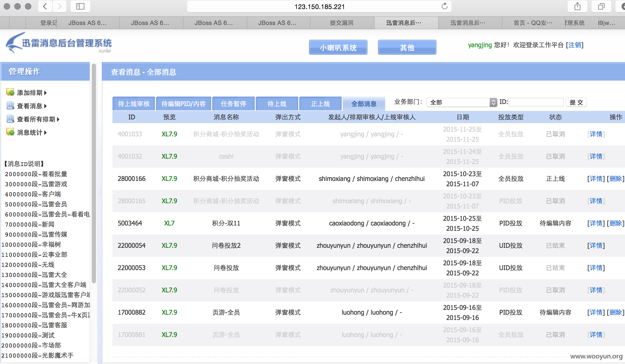
Task: Open 详情 for message 17000881
Action: click(596, 335)
